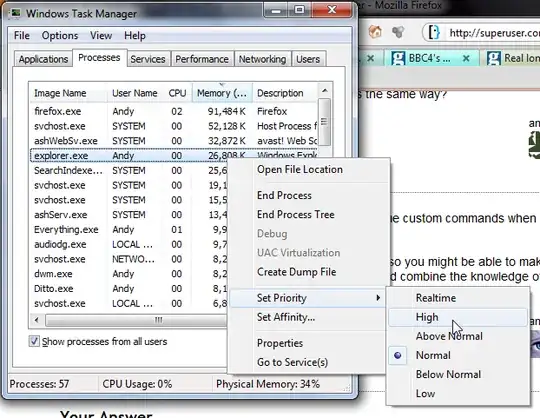This screenshot has width=540, height=418.
Task: Set priority to High
Action: click(x=458, y=317)
